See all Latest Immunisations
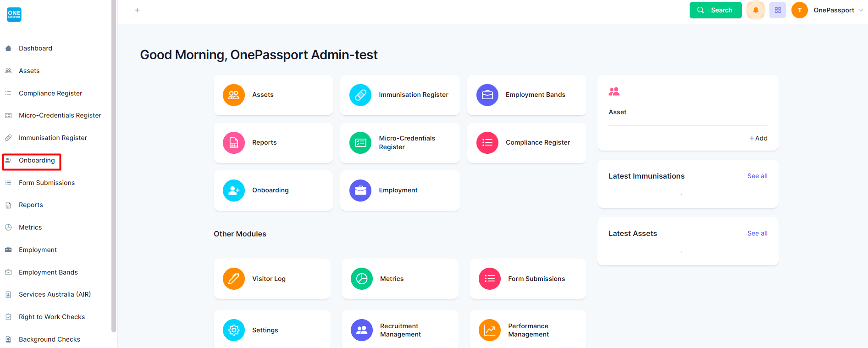This screenshot has height=348, width=868. (757, 176)
